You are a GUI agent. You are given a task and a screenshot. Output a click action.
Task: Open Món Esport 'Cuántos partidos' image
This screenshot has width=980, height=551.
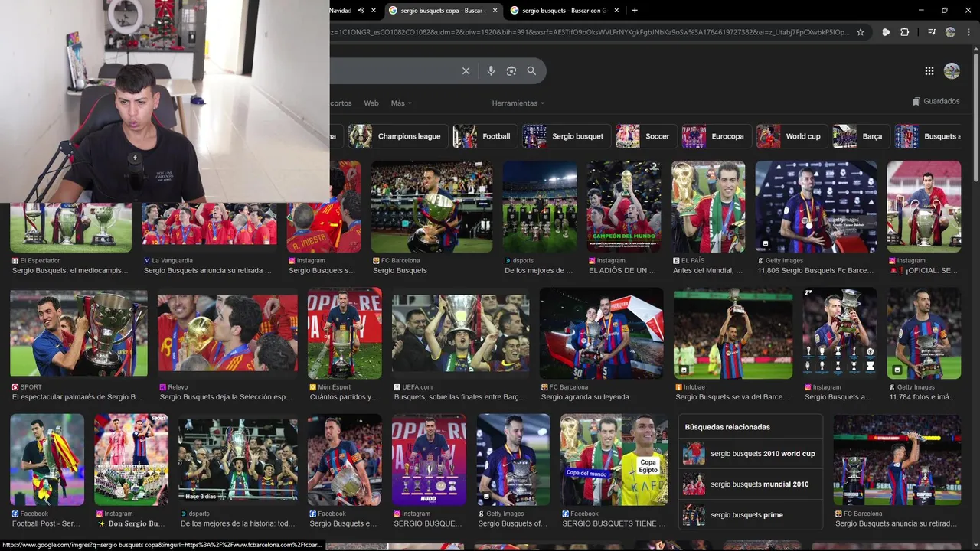click(345, 334)
